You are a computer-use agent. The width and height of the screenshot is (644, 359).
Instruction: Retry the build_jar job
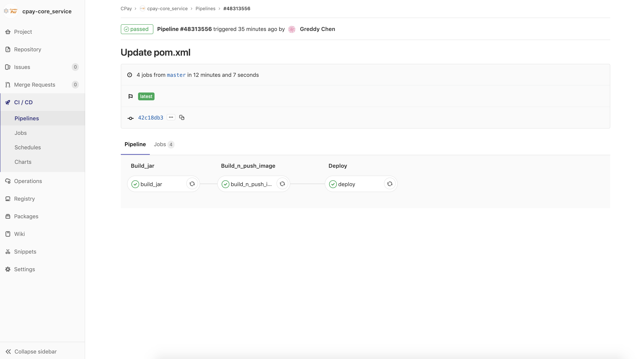pos(192,184)
